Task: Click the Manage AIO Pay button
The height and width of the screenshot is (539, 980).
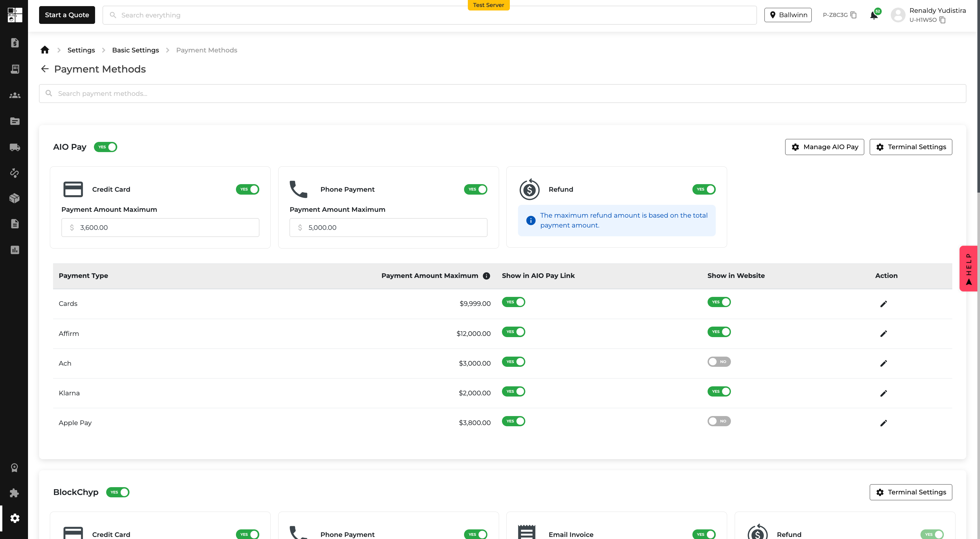Action: click(x=825, y=147)
